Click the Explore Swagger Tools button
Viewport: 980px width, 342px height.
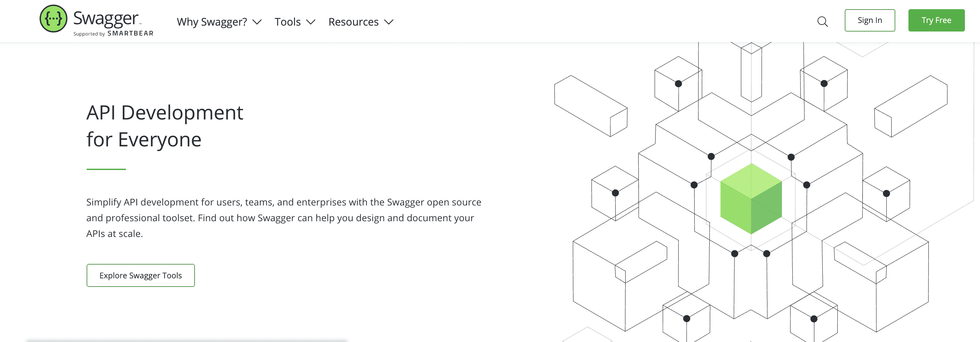[141, 275]
